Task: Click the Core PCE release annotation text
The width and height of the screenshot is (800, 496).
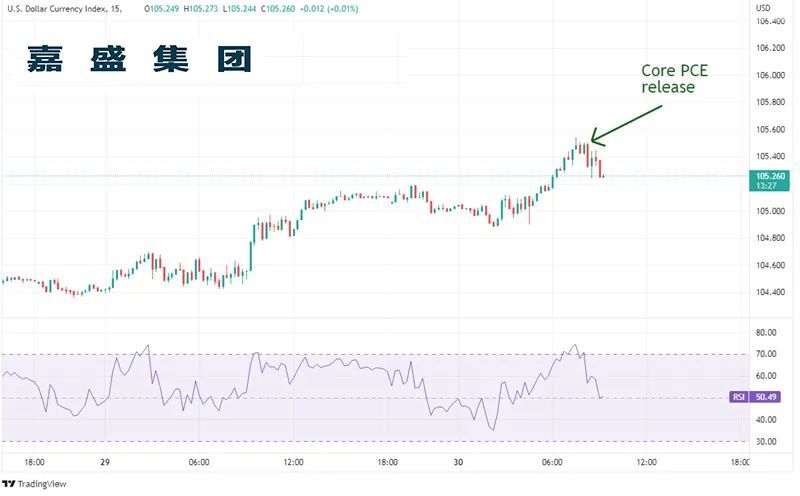Action: coord(674,79)
